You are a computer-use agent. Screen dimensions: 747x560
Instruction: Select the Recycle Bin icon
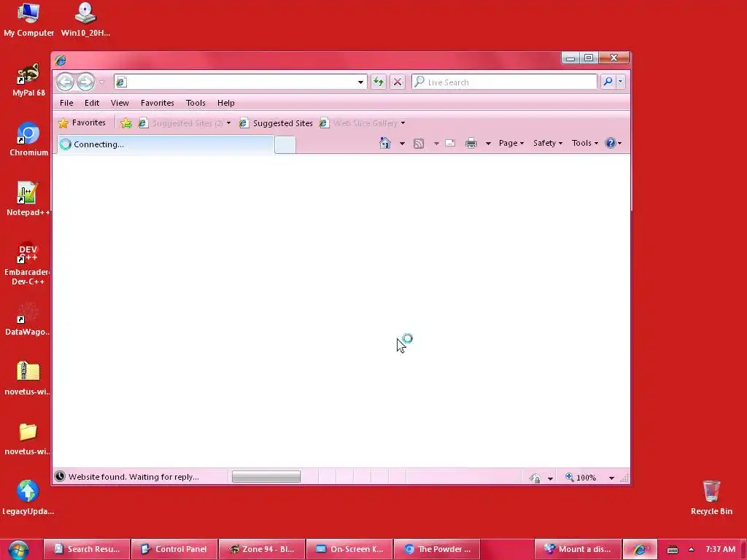point(712,498)
